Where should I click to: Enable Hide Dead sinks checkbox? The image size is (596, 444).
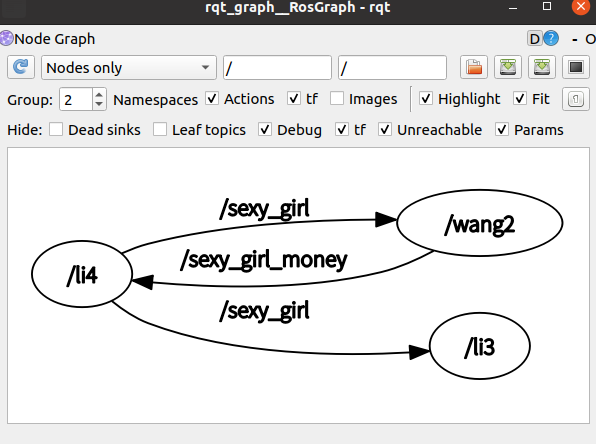click(56, 129)
